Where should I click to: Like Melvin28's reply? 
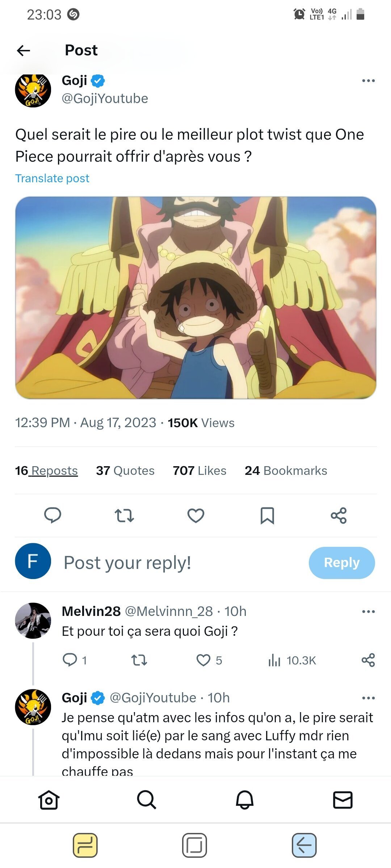pos(203,660)
